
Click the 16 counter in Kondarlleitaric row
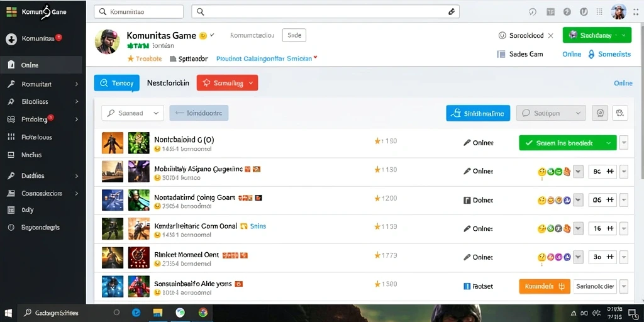pos(602,228)
